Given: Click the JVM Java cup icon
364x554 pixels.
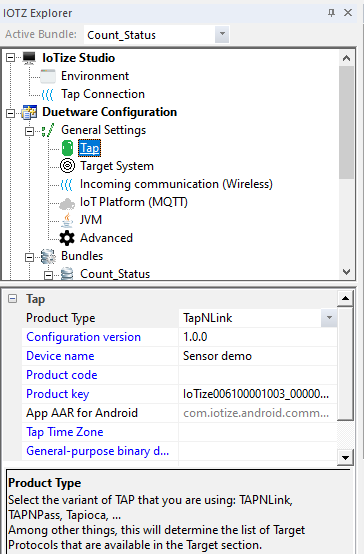Looking at the screenshot, I should [67, 220].
